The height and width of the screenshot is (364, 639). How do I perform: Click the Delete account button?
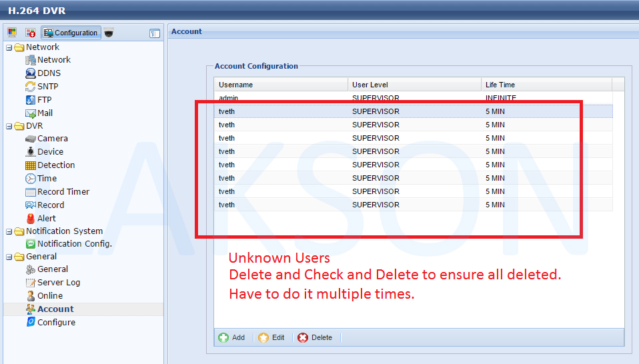315,337
